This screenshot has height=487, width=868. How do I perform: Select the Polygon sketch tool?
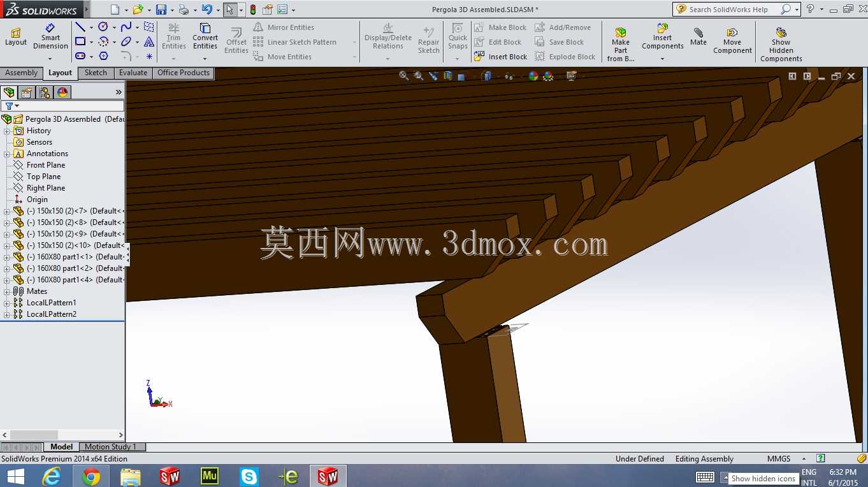tap(103, 56)
